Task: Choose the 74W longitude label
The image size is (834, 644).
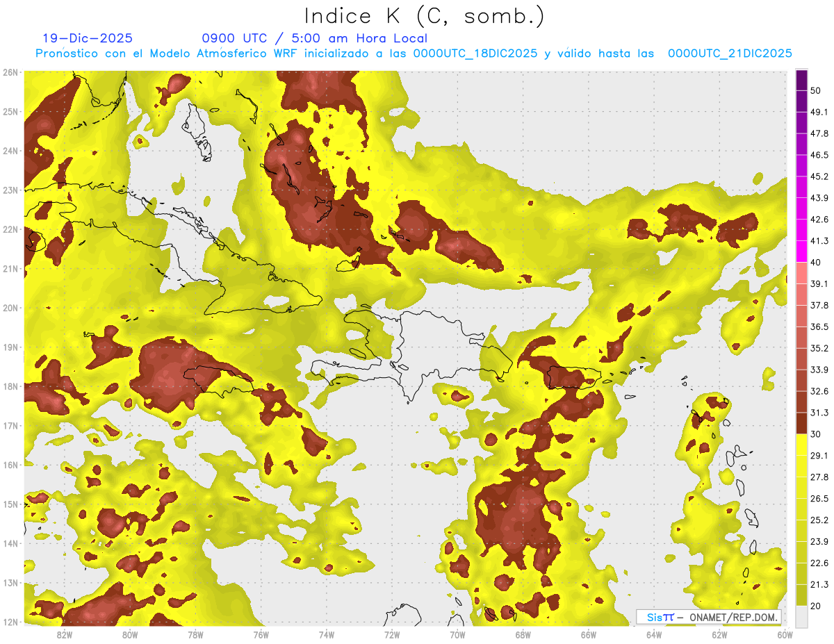Action: tap(327, 635)
